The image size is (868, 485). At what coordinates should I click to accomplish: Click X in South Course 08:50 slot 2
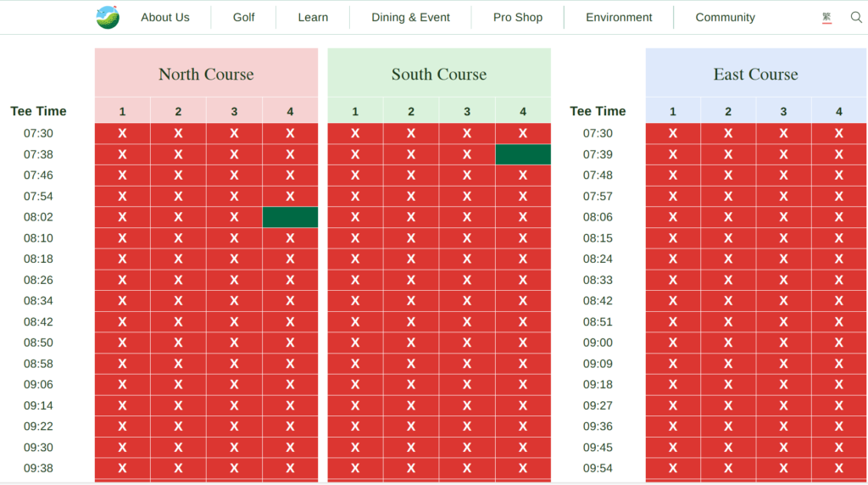point(411,343)
